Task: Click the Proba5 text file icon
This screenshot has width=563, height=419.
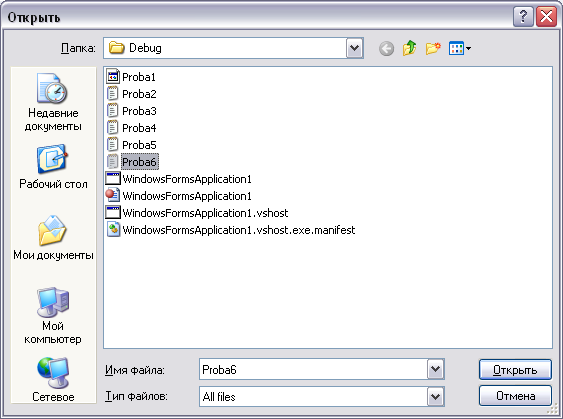Action: tap(113, 145)
